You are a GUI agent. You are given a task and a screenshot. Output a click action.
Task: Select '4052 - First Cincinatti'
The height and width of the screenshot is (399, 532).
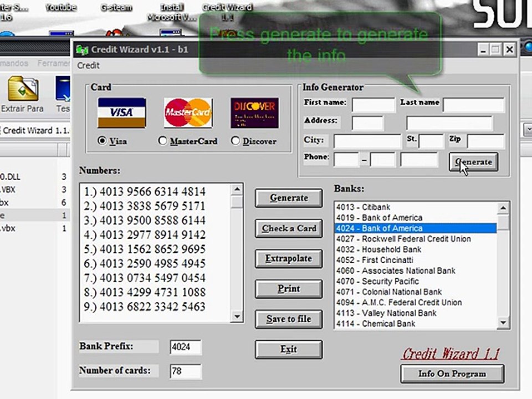[x=415, y=260]
